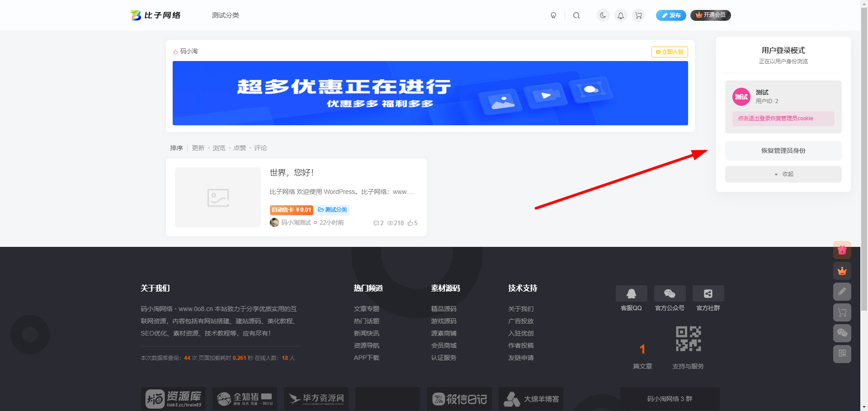
Task: Click the QR code icon at the sidebar bottom
Action: pos(842,354)
